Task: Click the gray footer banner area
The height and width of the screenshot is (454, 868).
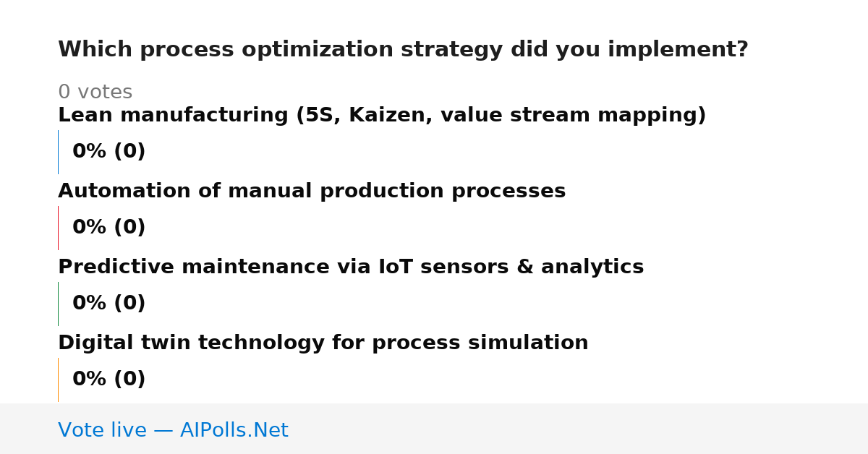Action: (x=434, y=429)
